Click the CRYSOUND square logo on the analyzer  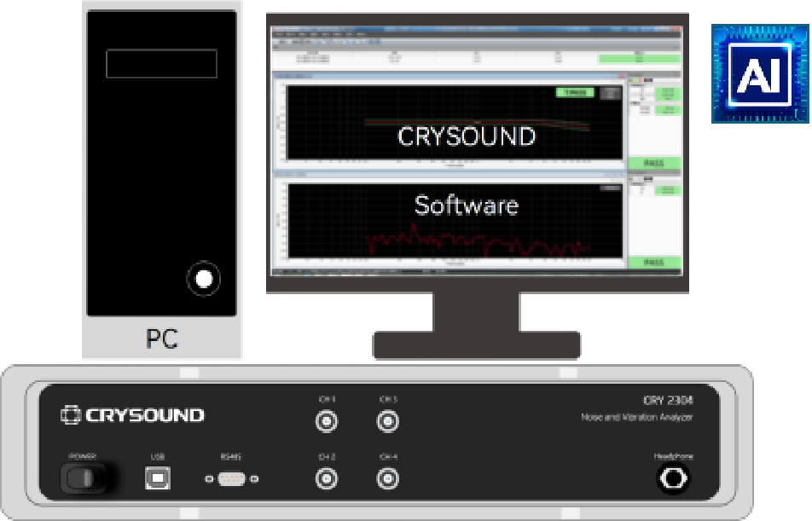(x=71, y=414)
